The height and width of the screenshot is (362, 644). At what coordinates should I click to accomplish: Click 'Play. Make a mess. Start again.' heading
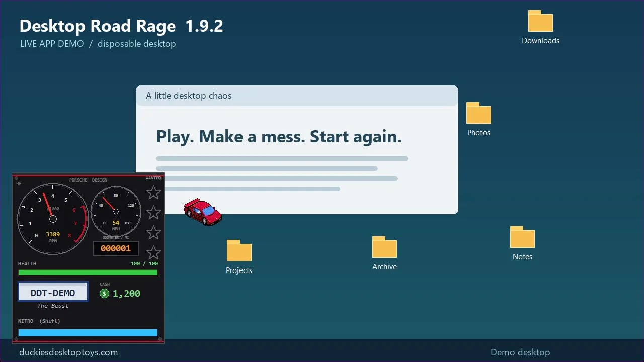[279, 136]
